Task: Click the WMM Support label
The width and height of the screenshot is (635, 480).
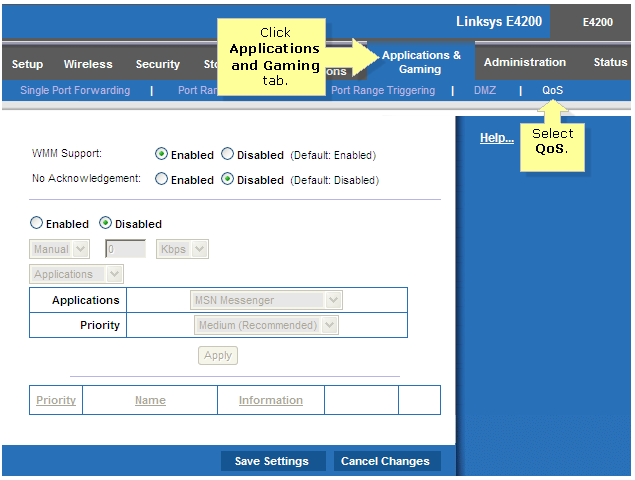Action: click(67, 154)
